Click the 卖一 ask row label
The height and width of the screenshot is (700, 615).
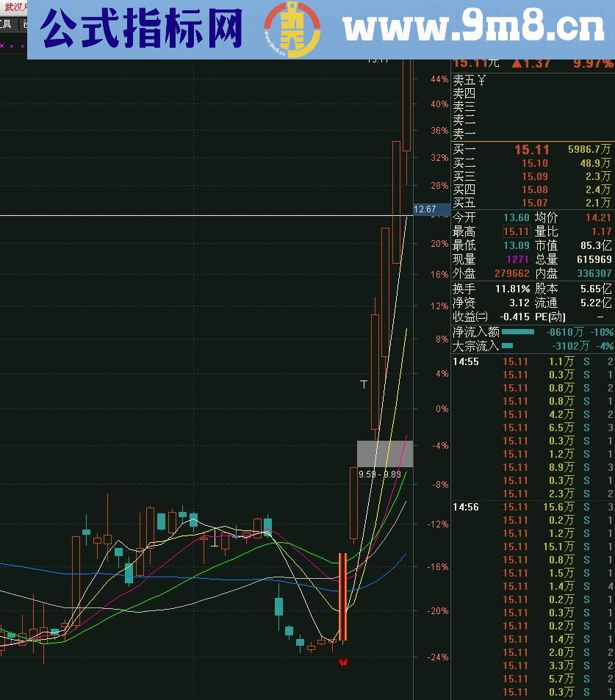464,134
